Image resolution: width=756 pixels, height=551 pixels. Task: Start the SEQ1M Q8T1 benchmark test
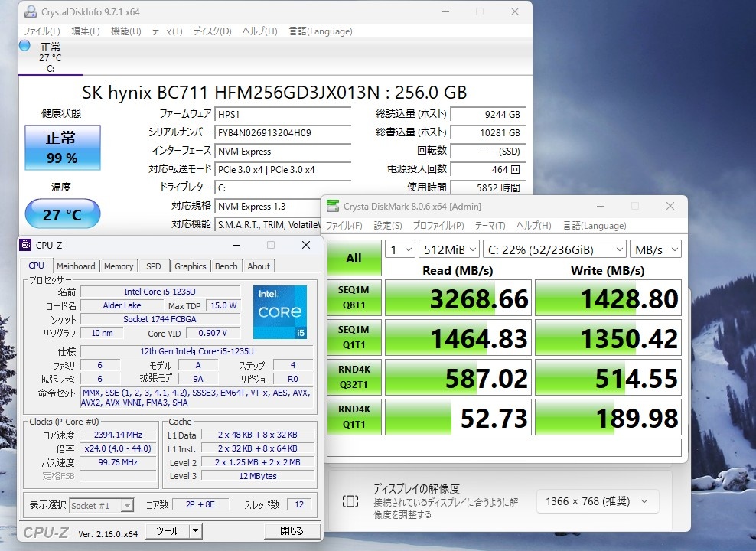354,298
